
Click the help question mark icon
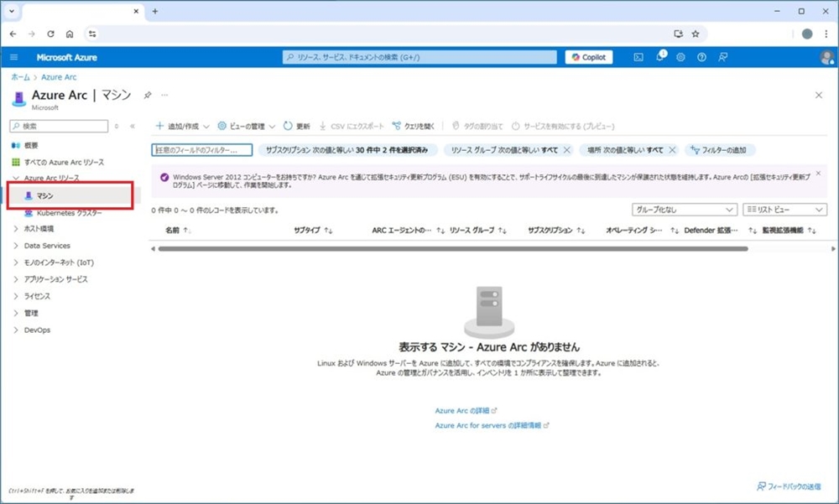click(x=701, y=57)
